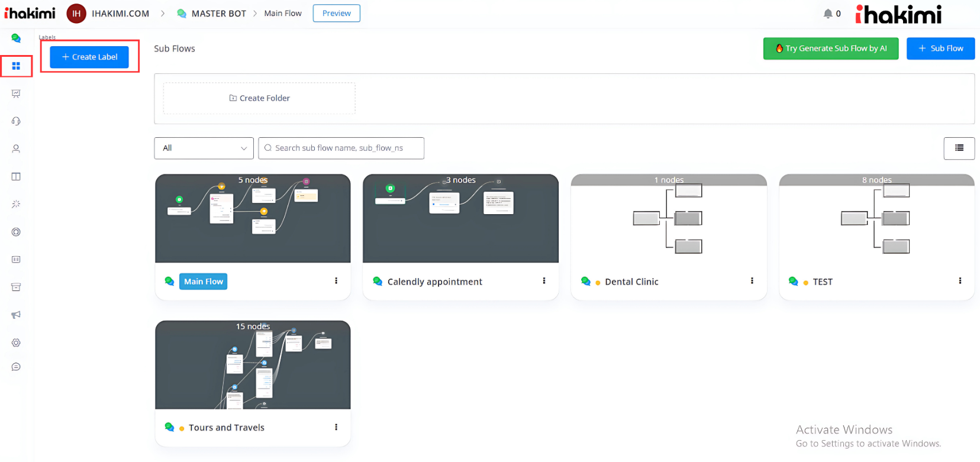Open the Calendly appointment flow thumbnail

pyautogui.click(x=460, y=218)
